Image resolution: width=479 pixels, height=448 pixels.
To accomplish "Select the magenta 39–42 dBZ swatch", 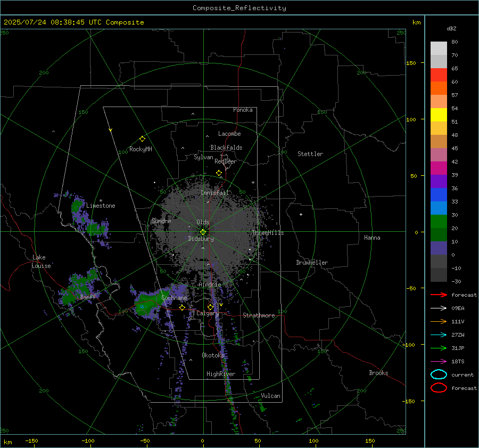I will coord(439,168).
